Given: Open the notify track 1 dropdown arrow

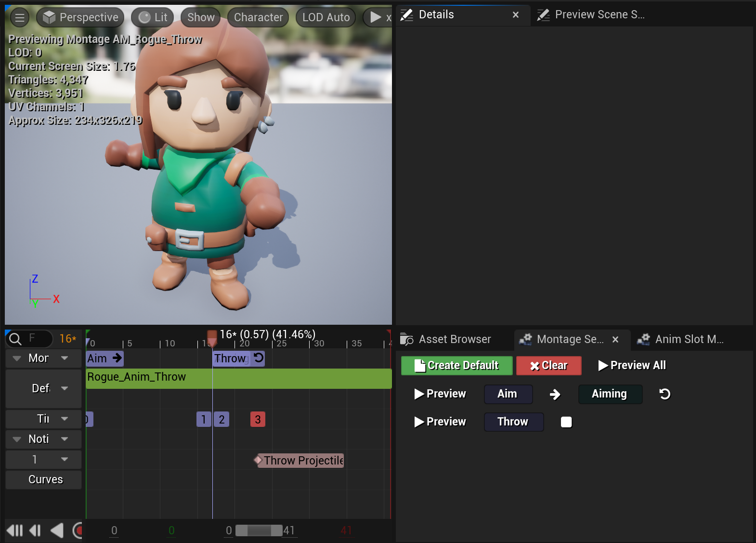Looking at the screenshot, I should point(65,459).
